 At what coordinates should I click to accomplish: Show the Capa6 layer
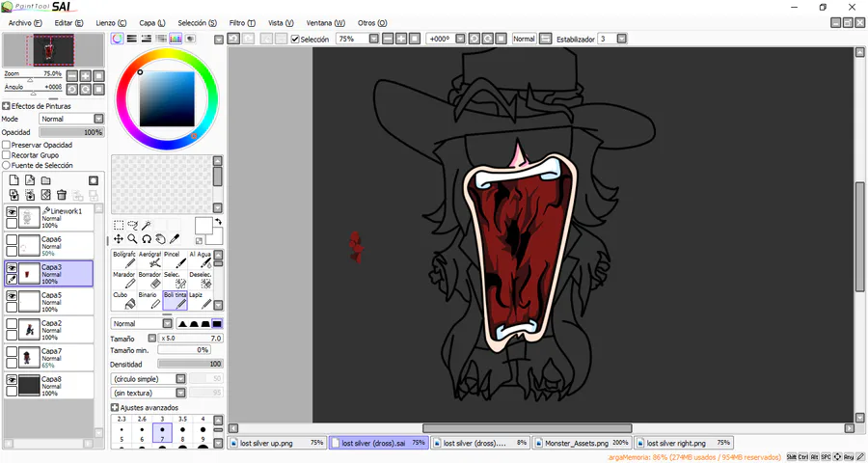11,240
